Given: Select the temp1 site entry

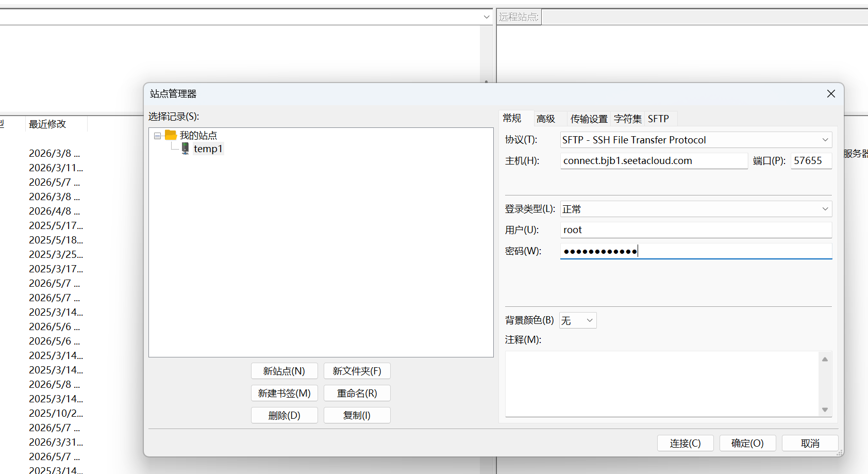Looking at the screenshot, I should (208, 149).
